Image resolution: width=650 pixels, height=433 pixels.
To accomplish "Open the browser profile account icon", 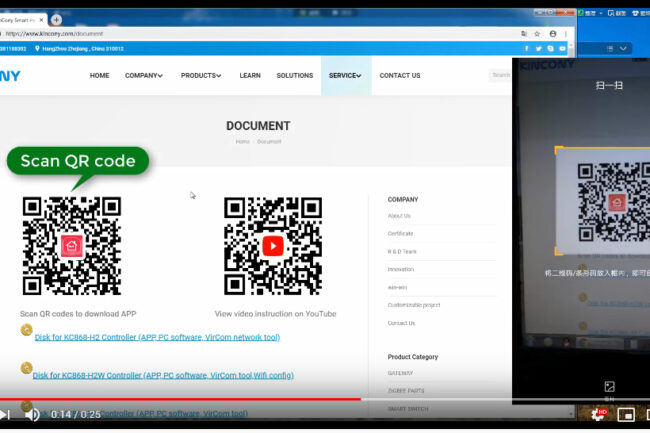I will coord(553,34).
